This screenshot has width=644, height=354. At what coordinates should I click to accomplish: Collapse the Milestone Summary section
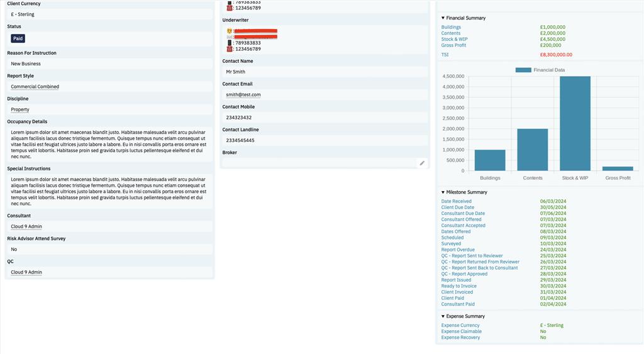[443, 192]
